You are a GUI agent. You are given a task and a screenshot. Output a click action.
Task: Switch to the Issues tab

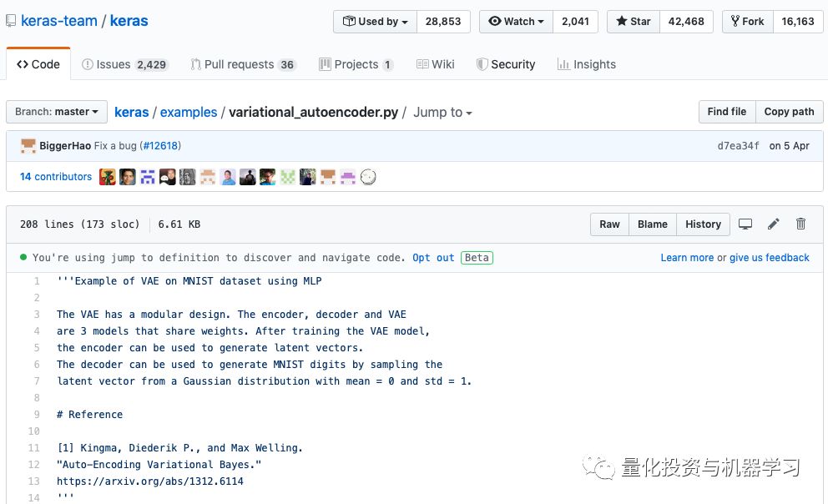124,64
